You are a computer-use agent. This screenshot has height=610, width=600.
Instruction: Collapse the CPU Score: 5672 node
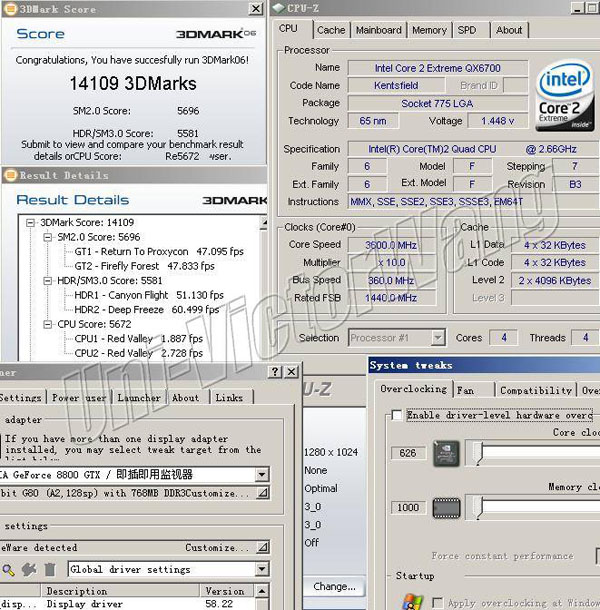coord(47,324)
